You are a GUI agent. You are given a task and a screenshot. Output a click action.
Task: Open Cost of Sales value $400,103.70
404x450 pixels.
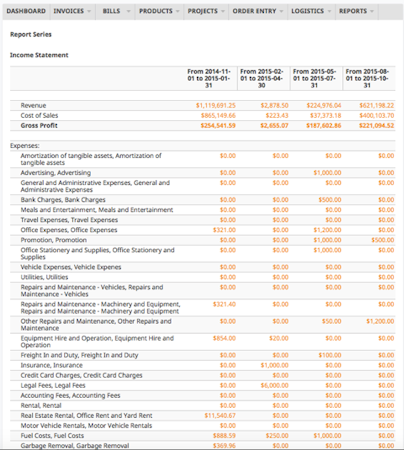tap(377, 116)
